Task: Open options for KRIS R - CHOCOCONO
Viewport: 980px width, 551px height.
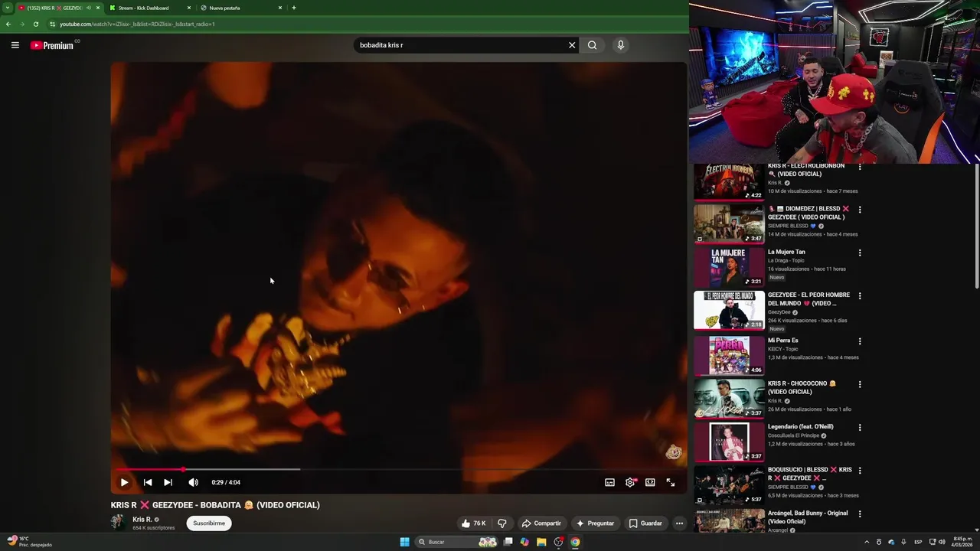Action: coord(860,384)
